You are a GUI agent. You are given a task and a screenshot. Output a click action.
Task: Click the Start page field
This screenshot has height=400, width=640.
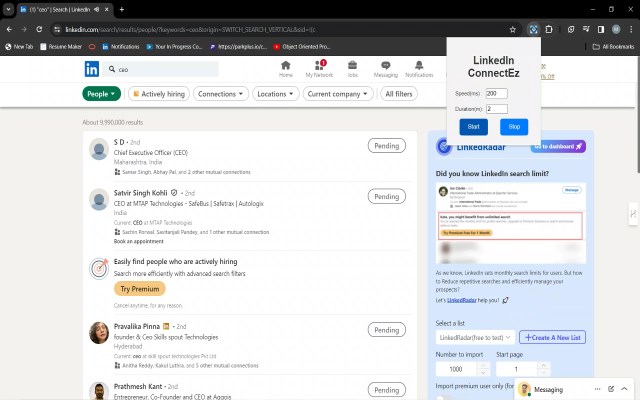[516, 369]
